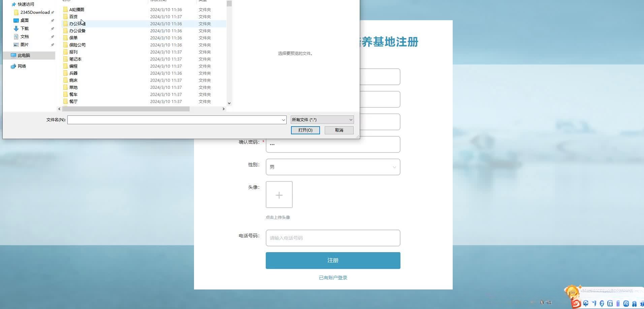Select the 下载 icon in quick access
644x309 pixels.
pos(24,28)
